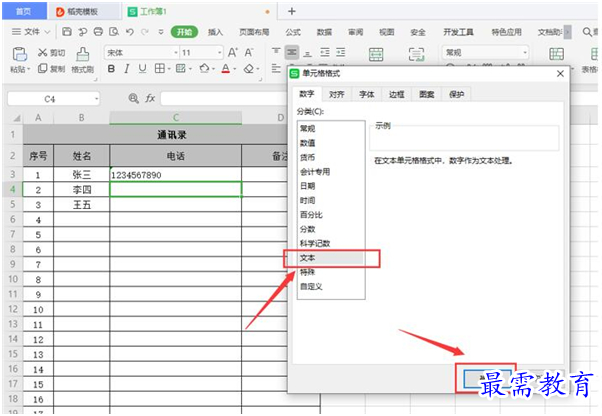Click the eraser clear-format icon
The height and width of the screenshot is (416, 602).
(x=249, y=69)
